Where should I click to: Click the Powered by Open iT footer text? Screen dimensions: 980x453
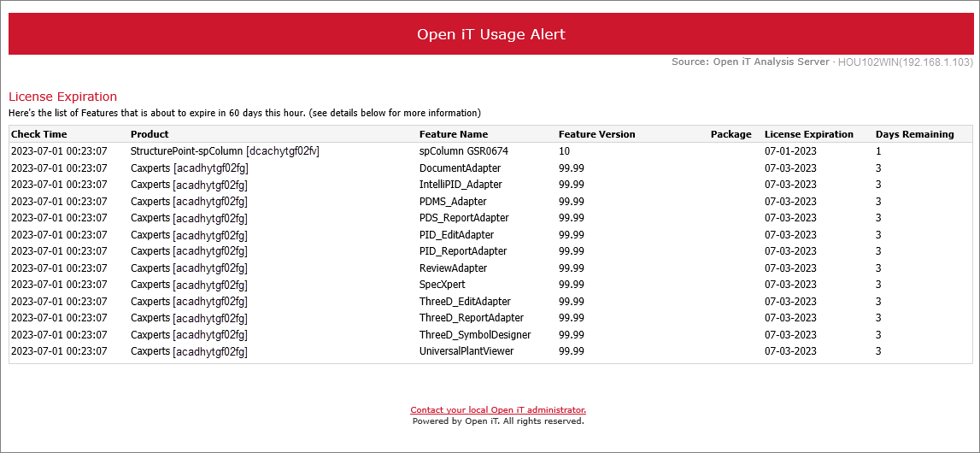(498, 421)
